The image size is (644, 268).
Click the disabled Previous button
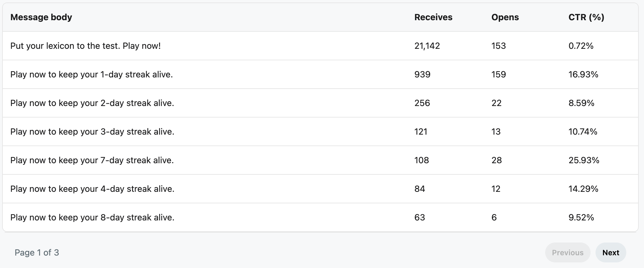point(568,252)
